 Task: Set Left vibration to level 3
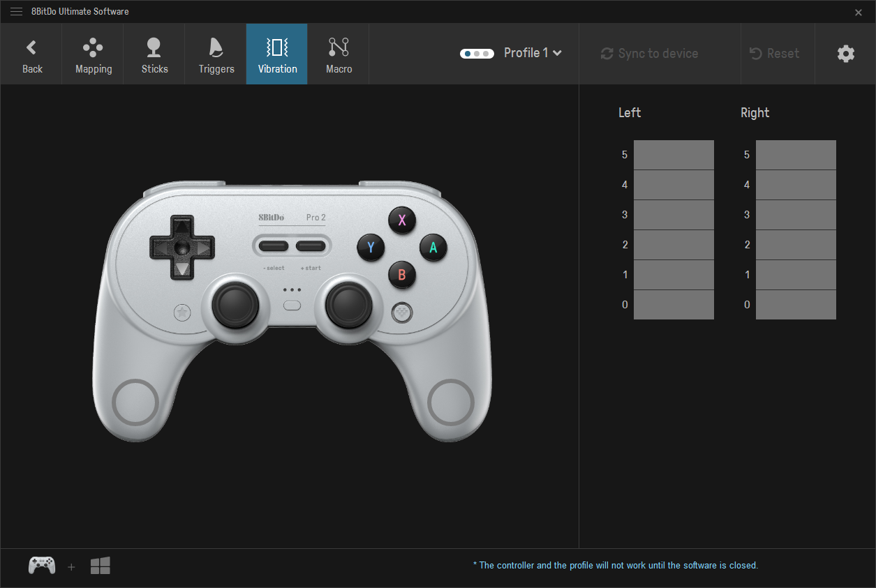click(674, 215)
